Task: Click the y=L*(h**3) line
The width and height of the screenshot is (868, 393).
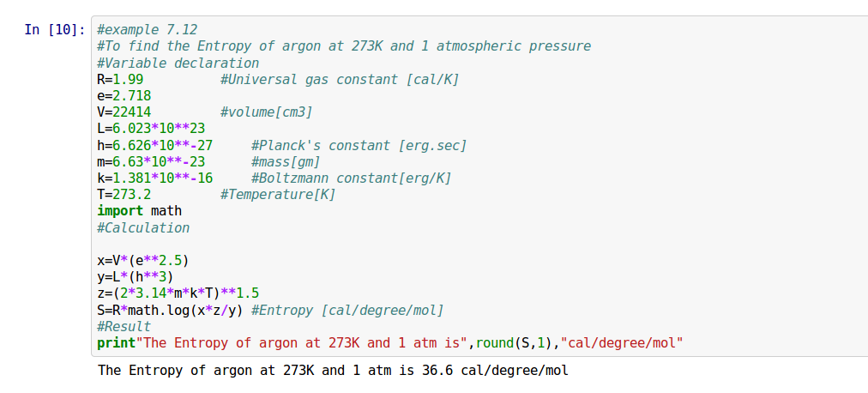Action: pos(135,277)
